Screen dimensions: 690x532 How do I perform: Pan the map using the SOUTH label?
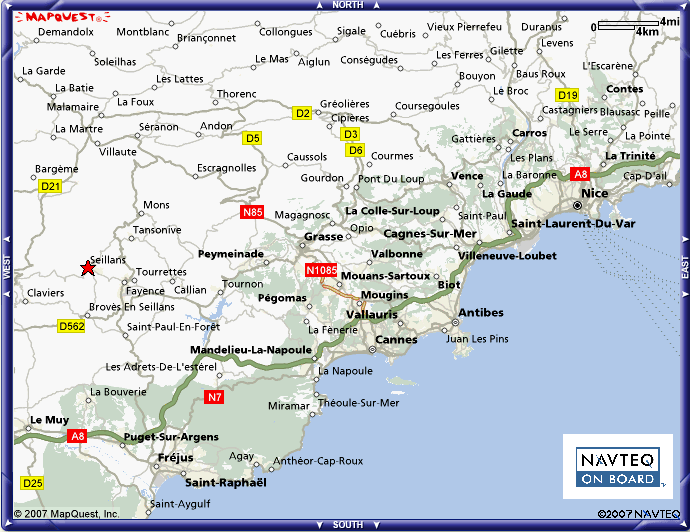[348, 525]
